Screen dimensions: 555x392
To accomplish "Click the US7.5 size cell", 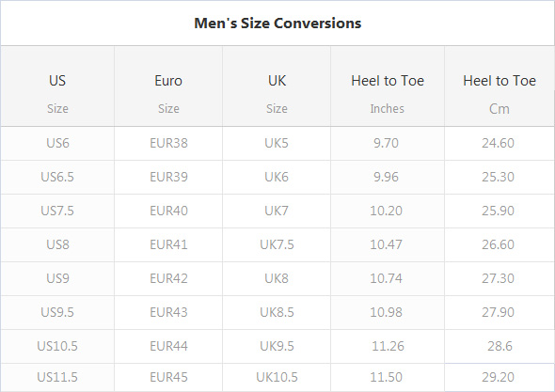I will click(x=57, y=211).
